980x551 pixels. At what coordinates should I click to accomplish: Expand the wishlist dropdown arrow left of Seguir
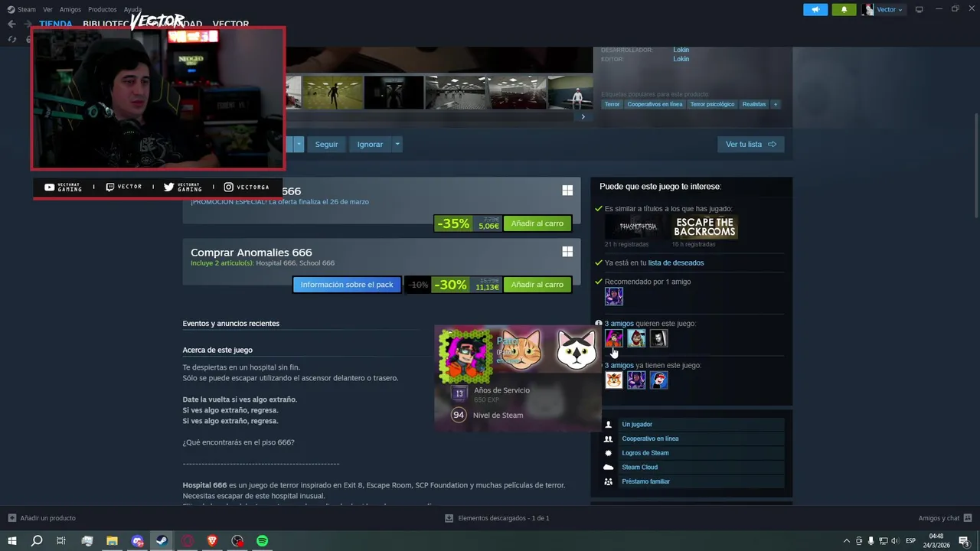click(x=299, y=144)
